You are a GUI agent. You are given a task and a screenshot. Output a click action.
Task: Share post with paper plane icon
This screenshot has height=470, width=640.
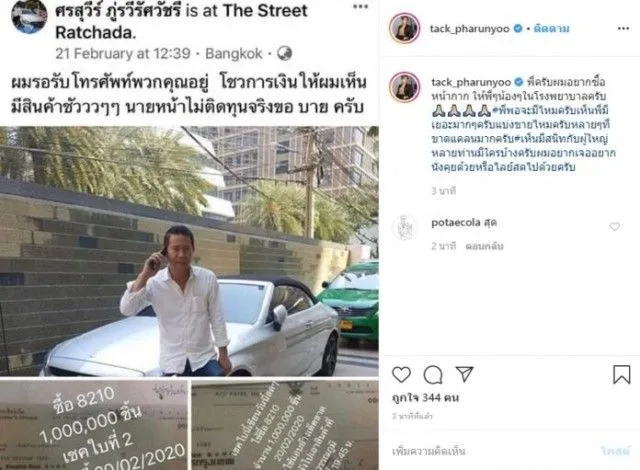click(x=464, y=374)
